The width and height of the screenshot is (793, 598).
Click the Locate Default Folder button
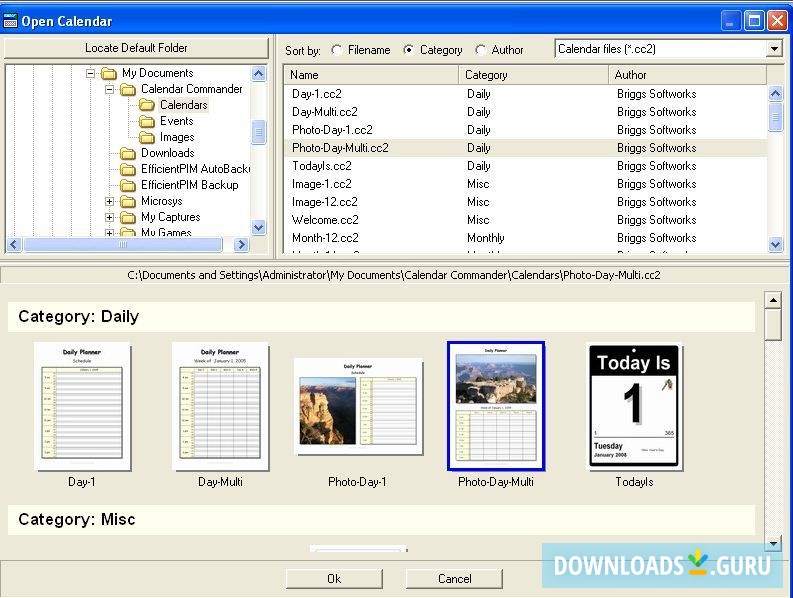pyautogui.click(x=136, y=48)
